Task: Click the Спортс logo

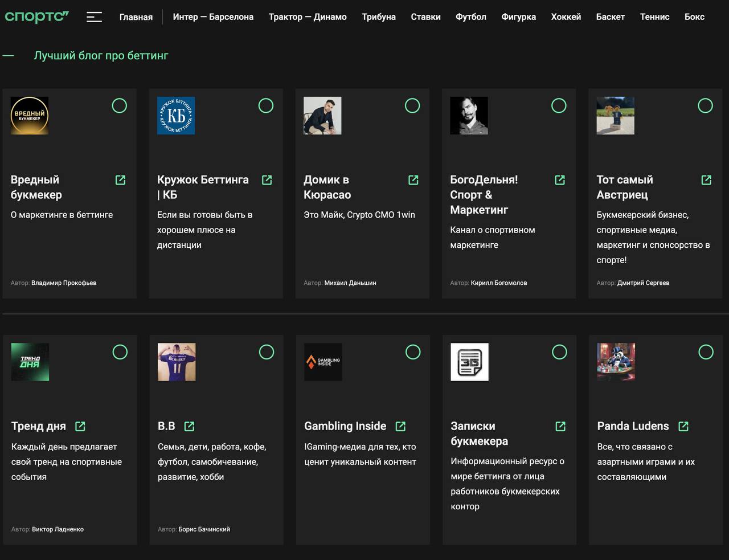Action: (36, 17)
